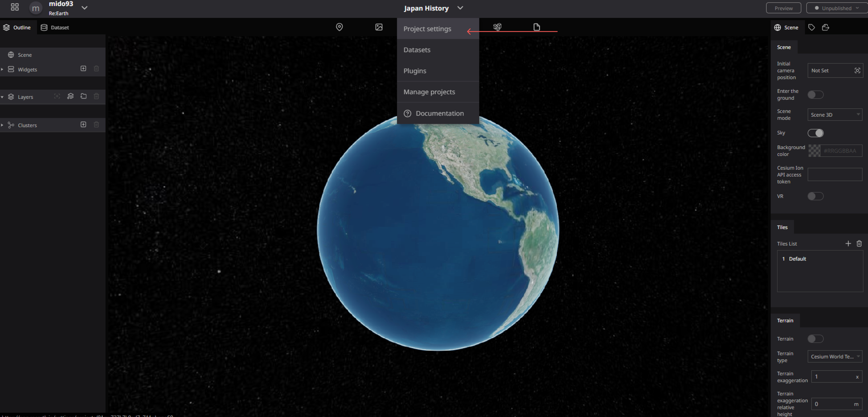Select the photo overlay image tool
The image size is (868, 417).
379,27
